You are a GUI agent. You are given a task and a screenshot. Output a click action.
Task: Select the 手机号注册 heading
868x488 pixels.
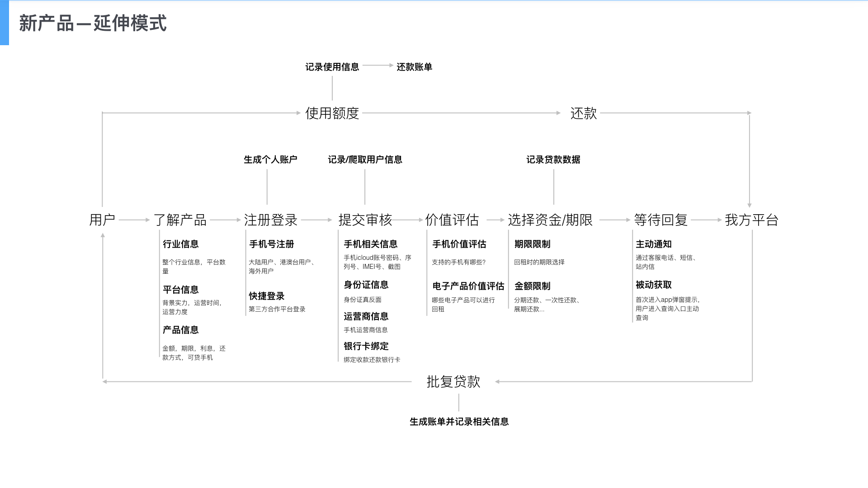pyautogui.click(x=272, y=244)
